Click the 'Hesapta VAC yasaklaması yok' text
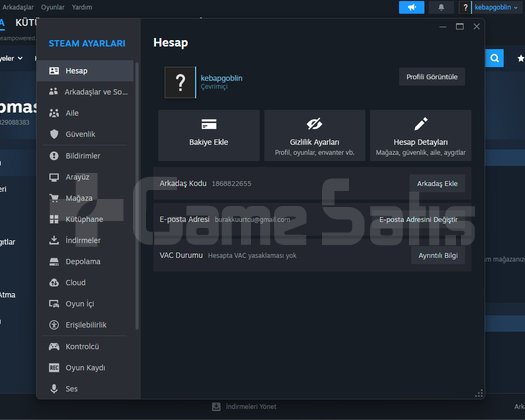Screen dimensions: 525x420 [x=252, y=256]
